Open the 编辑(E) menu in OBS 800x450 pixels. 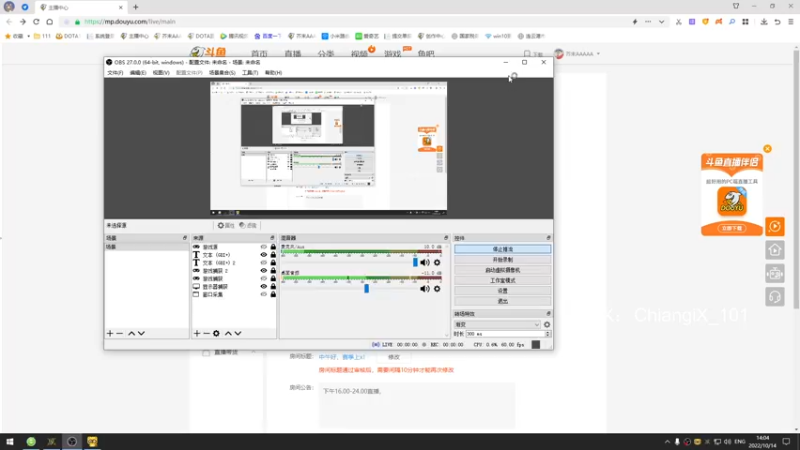click(x=138, y=72)
